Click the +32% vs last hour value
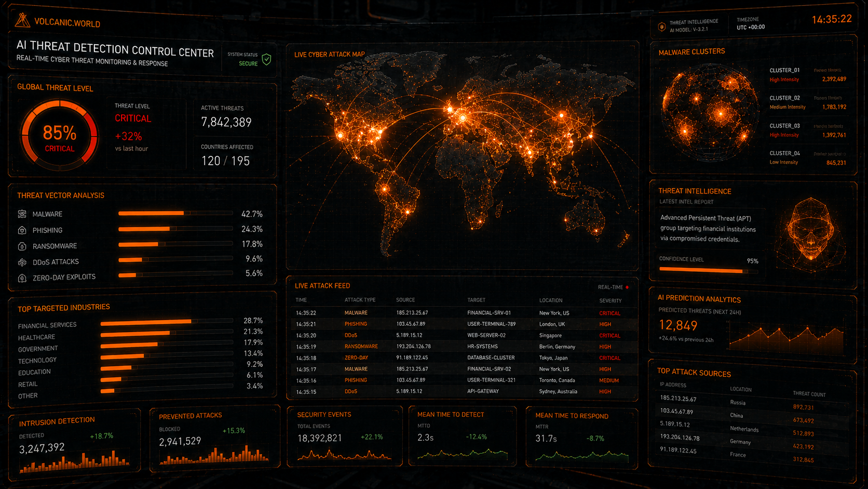The image size is (868, 489). (x=128, y=136)
